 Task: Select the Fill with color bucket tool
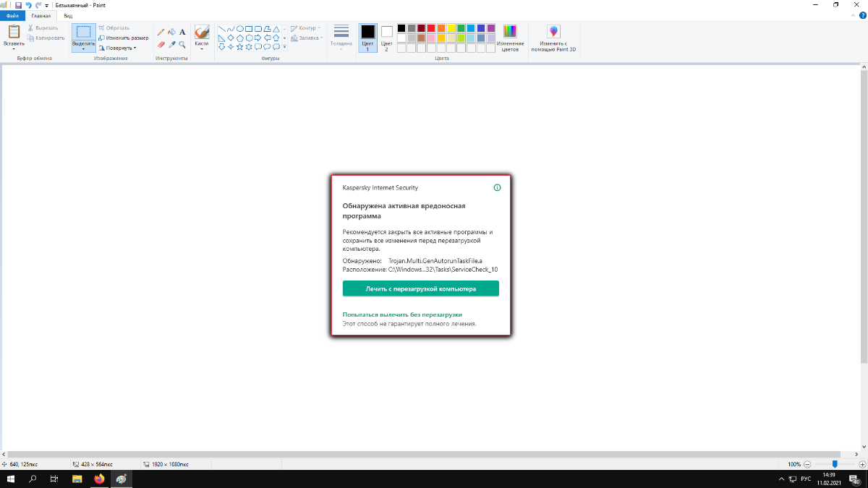[x=171, y=32]
